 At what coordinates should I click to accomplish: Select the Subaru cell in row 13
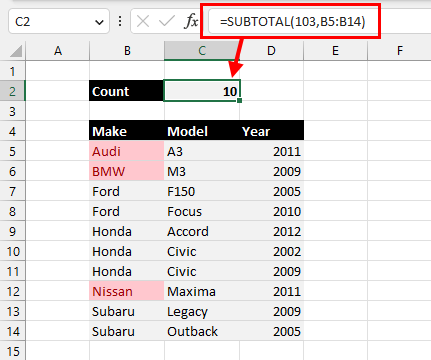click(x=127, y=311)
